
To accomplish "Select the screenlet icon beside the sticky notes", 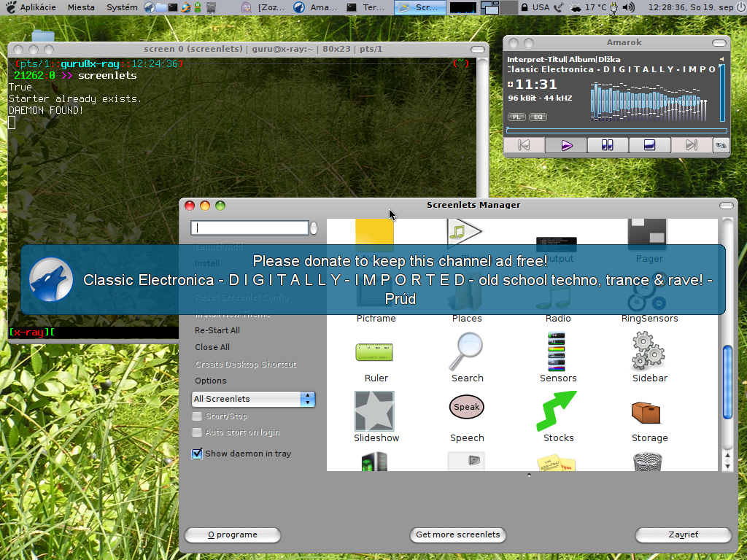I will [x=466, y=461].
